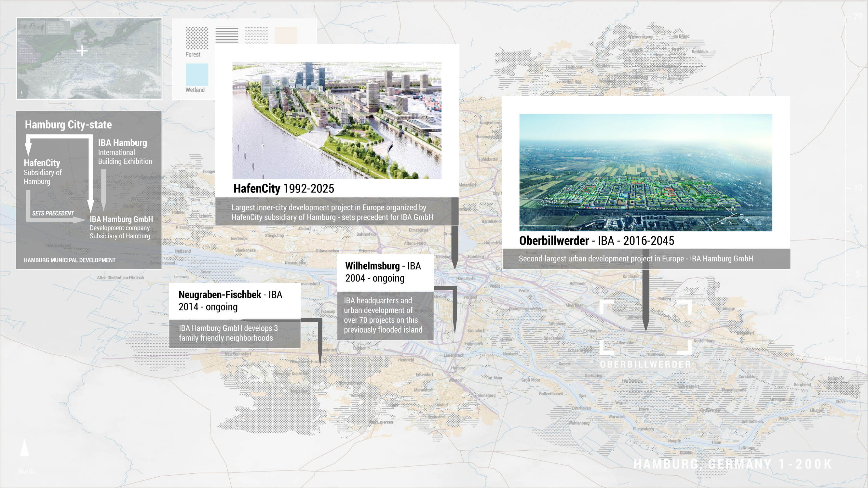Click the 'Othmarschen' map label
The width and height of the screenshot is (868, 488).
pos(327,251)
